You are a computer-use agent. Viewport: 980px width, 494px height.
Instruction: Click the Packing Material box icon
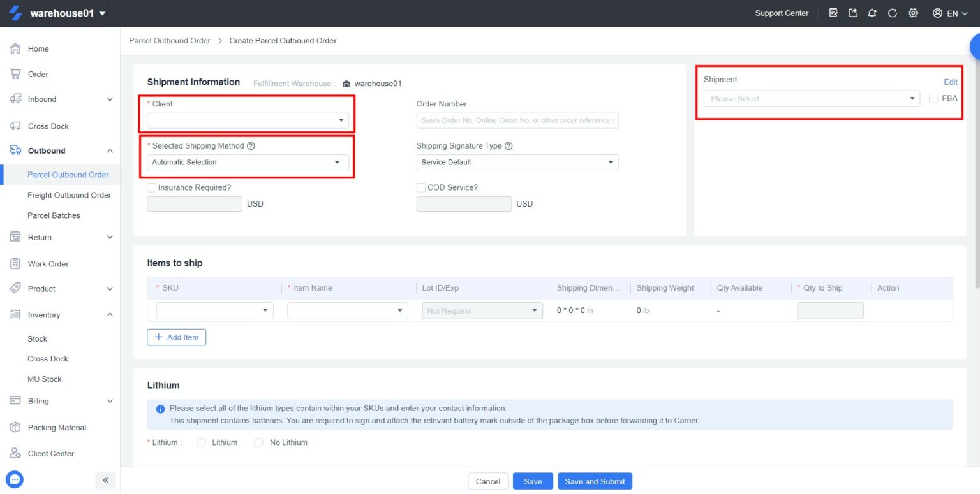click(16, 427)
